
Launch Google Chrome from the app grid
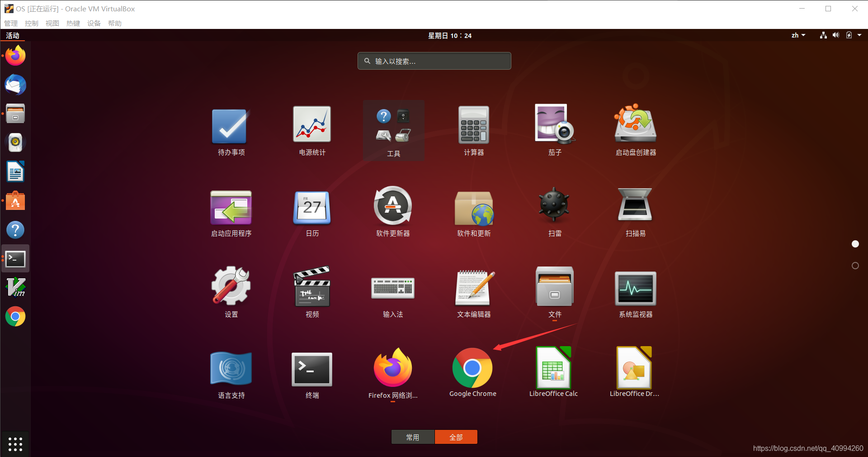pos(473,372)
